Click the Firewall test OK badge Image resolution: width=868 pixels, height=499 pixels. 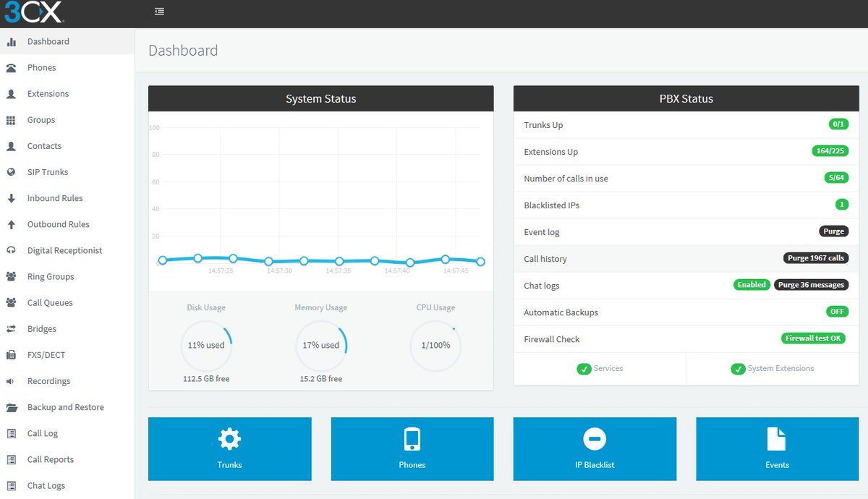tap(814, 338)
